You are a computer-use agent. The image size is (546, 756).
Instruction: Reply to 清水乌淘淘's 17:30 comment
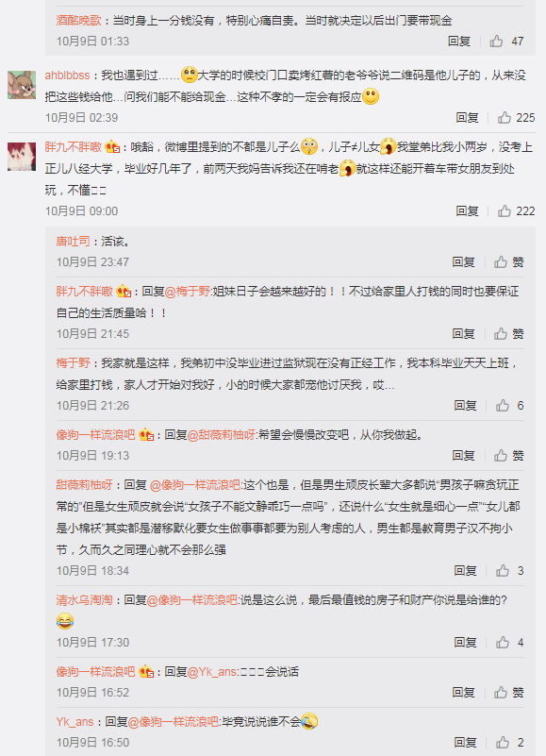(x=465, y=642)
